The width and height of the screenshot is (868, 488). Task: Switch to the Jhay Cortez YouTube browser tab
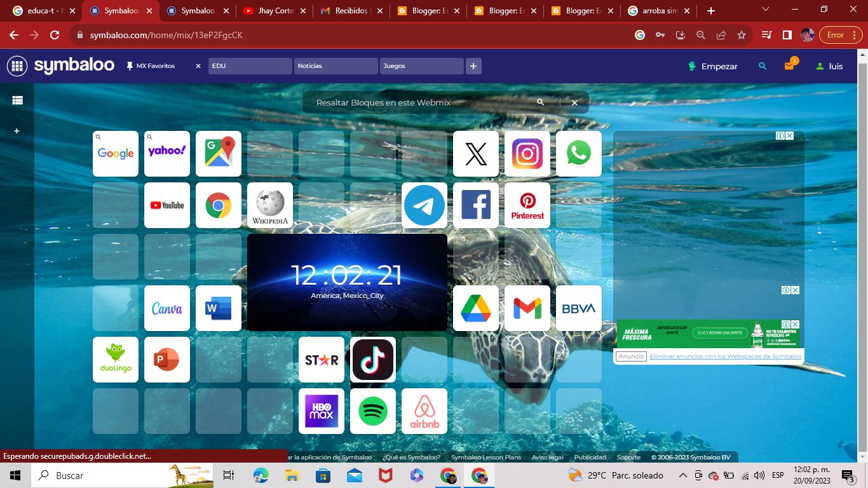[x=275, y=11]
